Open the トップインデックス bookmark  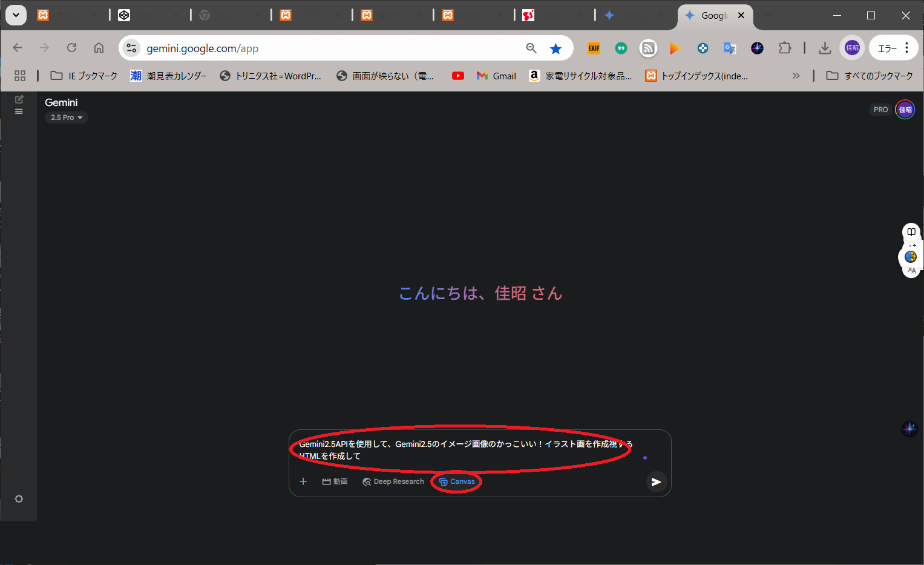click(696, 76)
